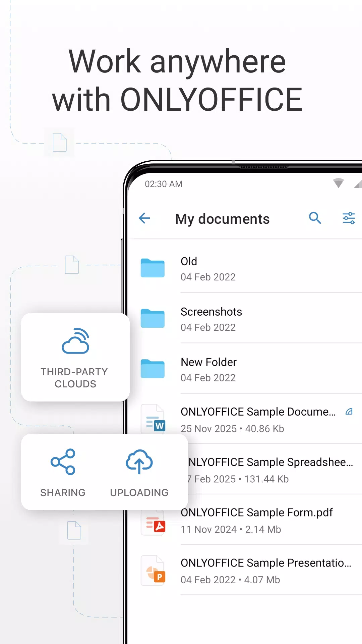Tap the third-party clouds icon
The height and width of the screenshot is (644, 362).
76,341
